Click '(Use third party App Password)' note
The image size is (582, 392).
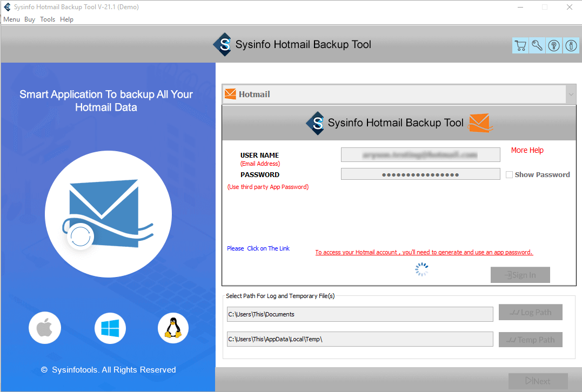point(268,187)
